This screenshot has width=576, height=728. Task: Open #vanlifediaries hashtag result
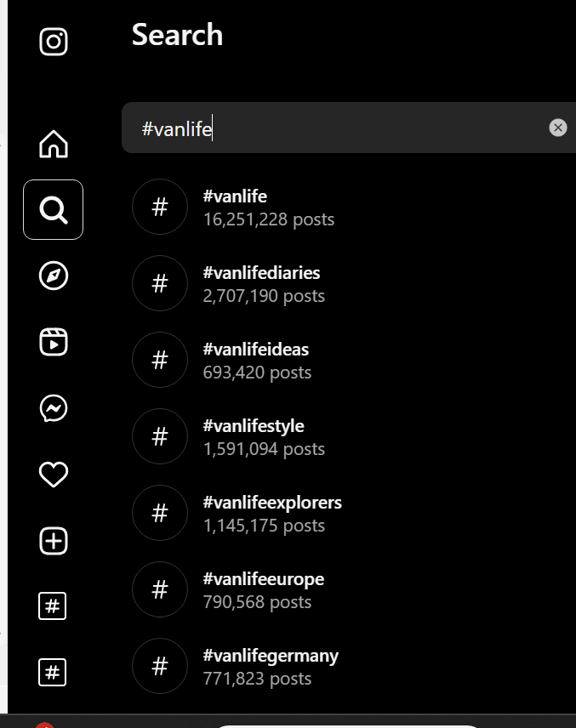pyautogui.click(x=348, y=284)
